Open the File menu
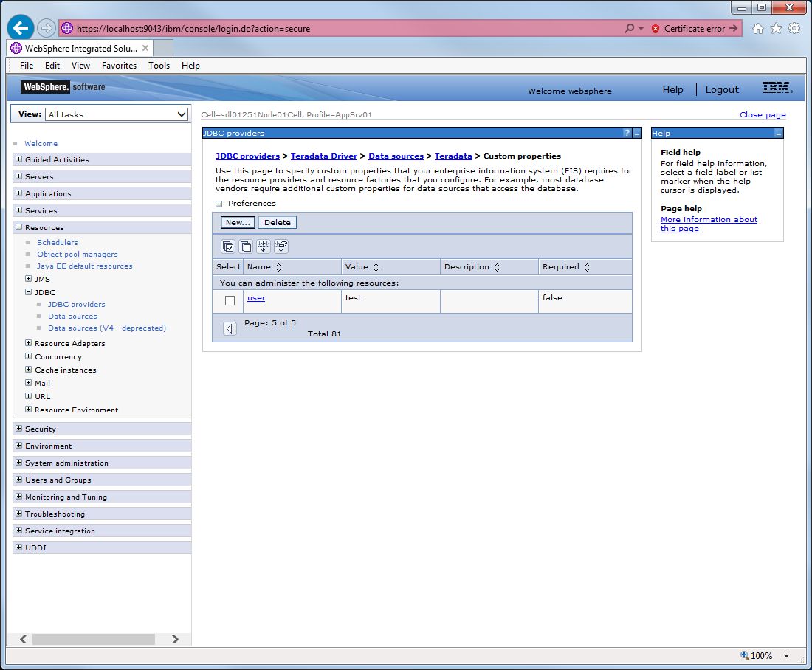This screenshot has width=812, height=670. tap(27, 65)
